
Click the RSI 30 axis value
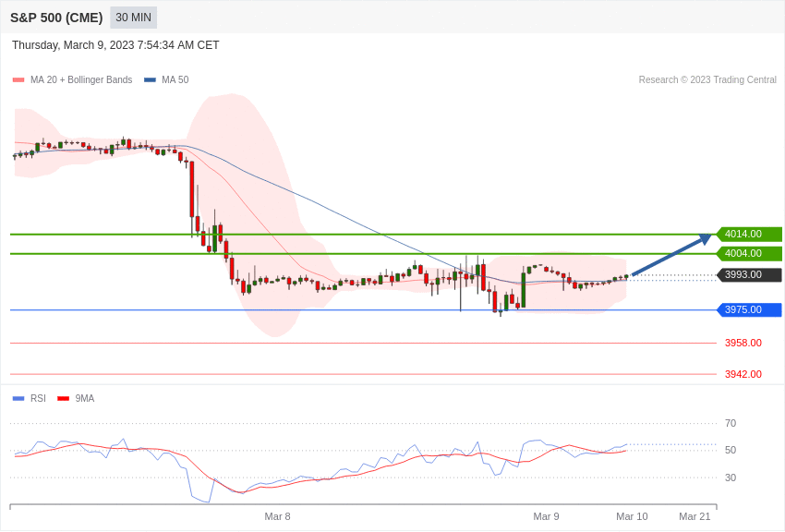coord(731,478)
